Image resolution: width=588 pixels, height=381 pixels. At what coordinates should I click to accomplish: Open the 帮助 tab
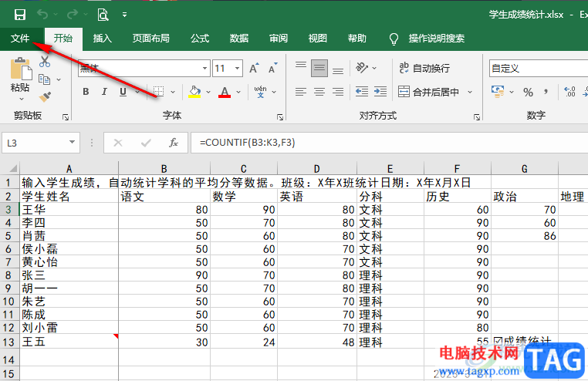357,39
